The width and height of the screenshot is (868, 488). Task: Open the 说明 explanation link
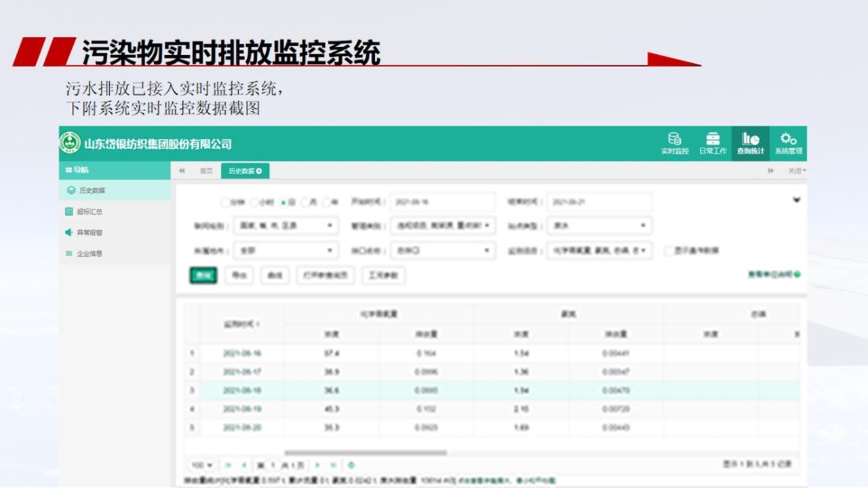[x=770, y=274]
